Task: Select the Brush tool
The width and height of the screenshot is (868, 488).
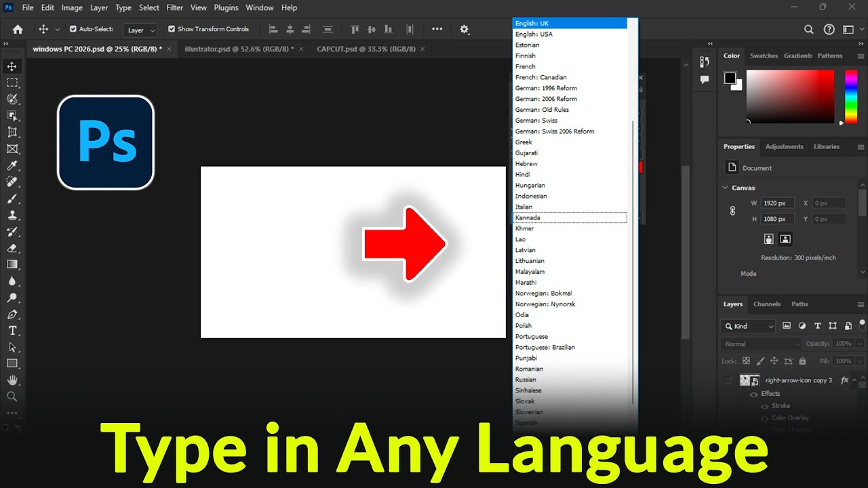Action: 12,199
